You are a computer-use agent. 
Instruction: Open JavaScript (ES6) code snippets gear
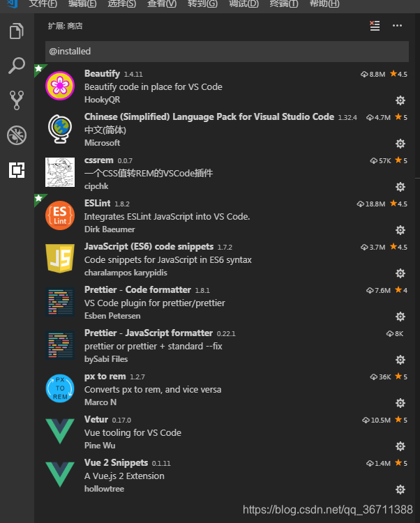pos(400,273)
